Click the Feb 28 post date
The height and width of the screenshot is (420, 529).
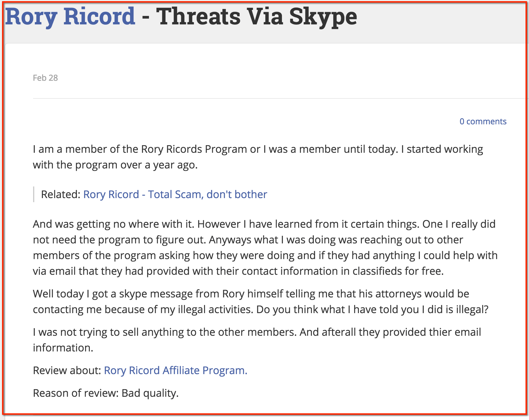point(45,78)
